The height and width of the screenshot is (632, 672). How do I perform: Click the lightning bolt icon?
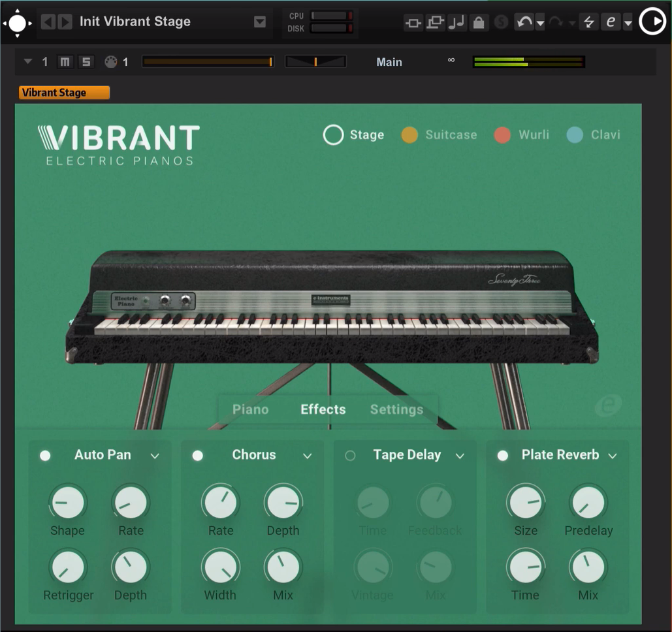pyautogui.click(x=589, y=22)
